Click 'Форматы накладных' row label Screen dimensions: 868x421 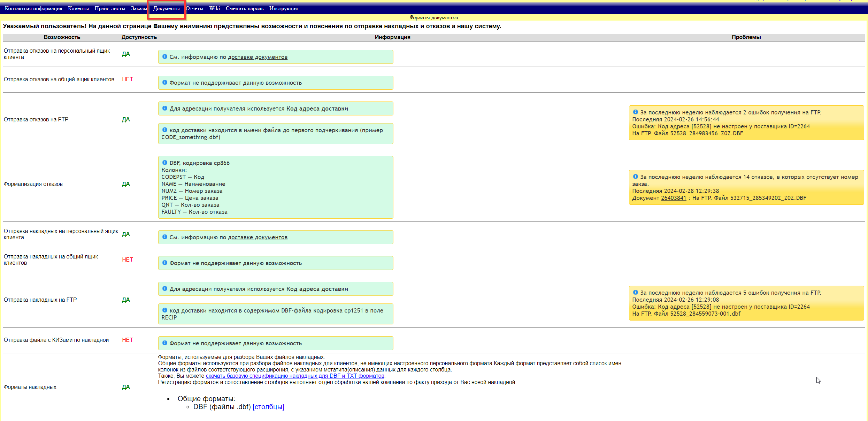click(30, 387)
